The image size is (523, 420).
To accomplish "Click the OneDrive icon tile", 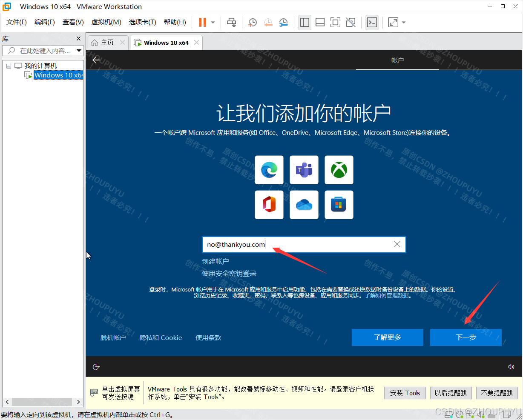I will (x=304, y=205).
